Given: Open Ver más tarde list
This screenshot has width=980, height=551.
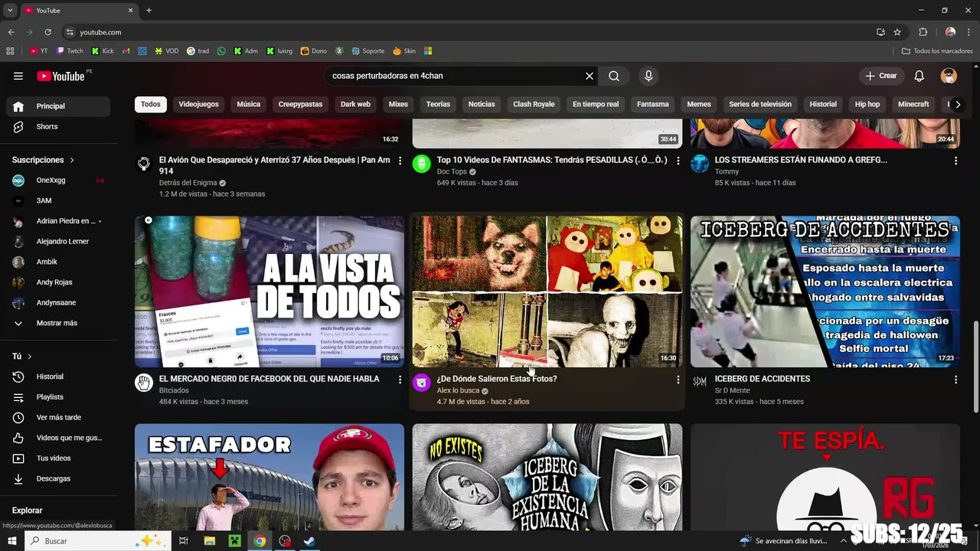Looking at the screenshot, I should tap(58, 417).
